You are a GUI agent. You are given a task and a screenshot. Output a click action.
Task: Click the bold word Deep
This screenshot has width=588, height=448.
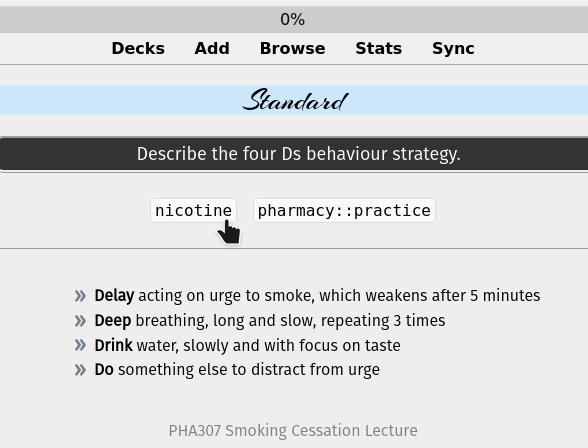click(x=112, y=321)
